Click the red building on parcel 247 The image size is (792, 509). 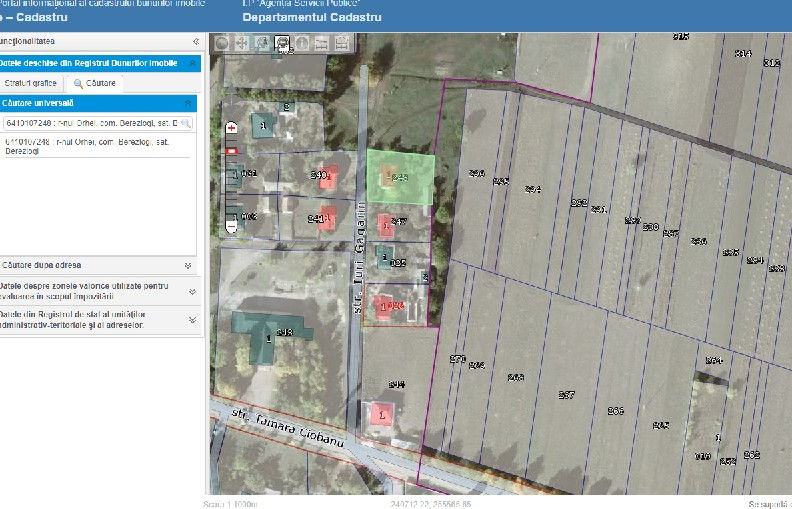[386, 225]
